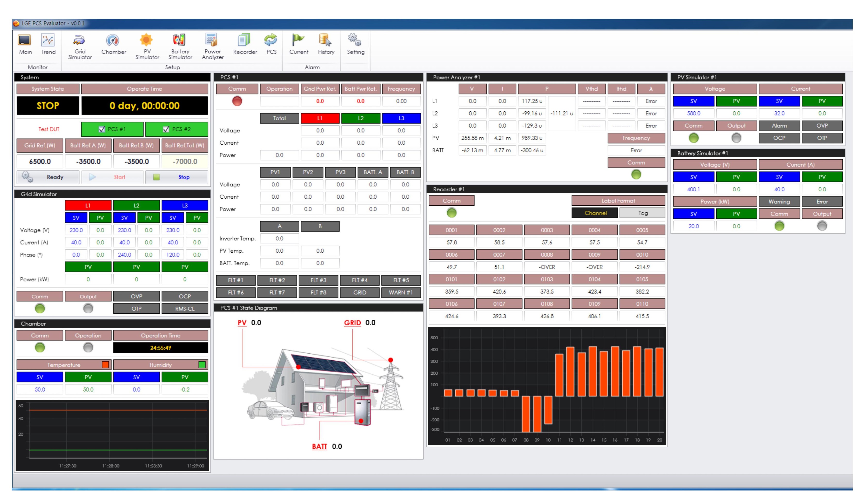863x504 pixels.
Task: Click the Humidity green color swatch
Action: click(x=202, y=364)
